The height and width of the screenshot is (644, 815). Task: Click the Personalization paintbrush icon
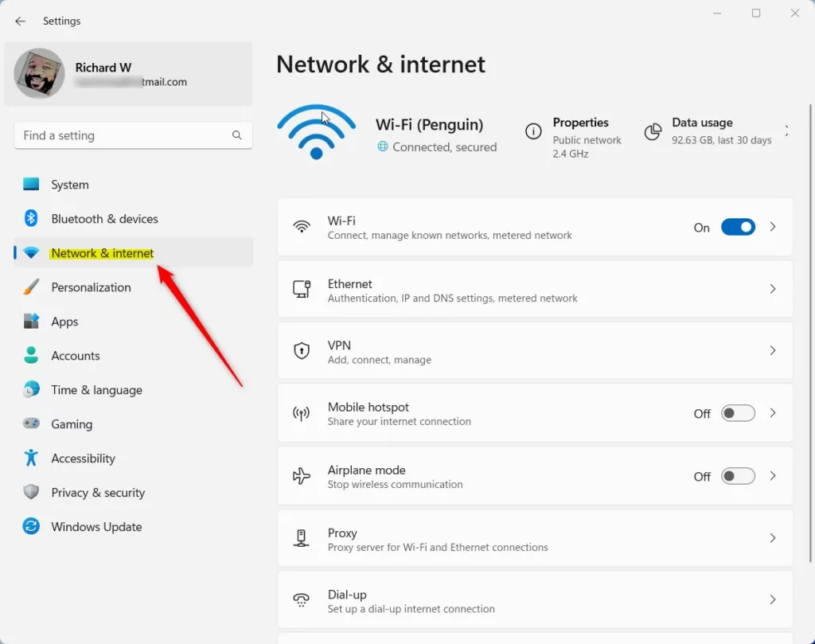[x=31, y=287]
